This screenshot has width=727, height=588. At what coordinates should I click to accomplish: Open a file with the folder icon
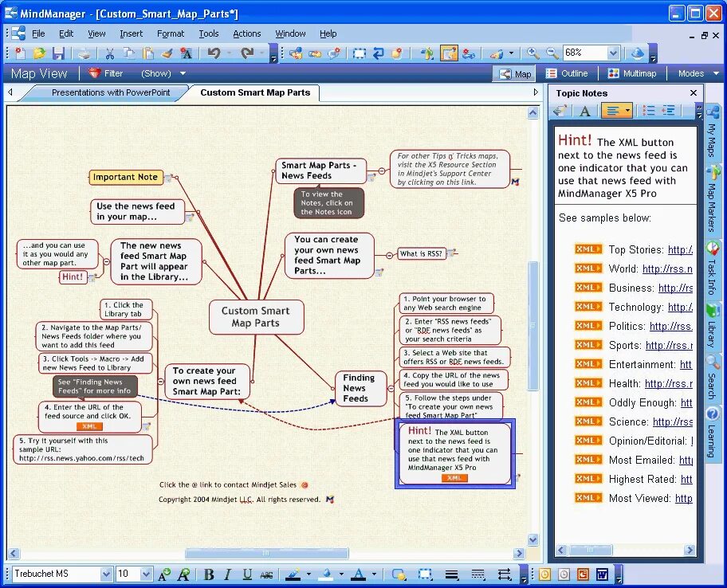tap(39, 53)
